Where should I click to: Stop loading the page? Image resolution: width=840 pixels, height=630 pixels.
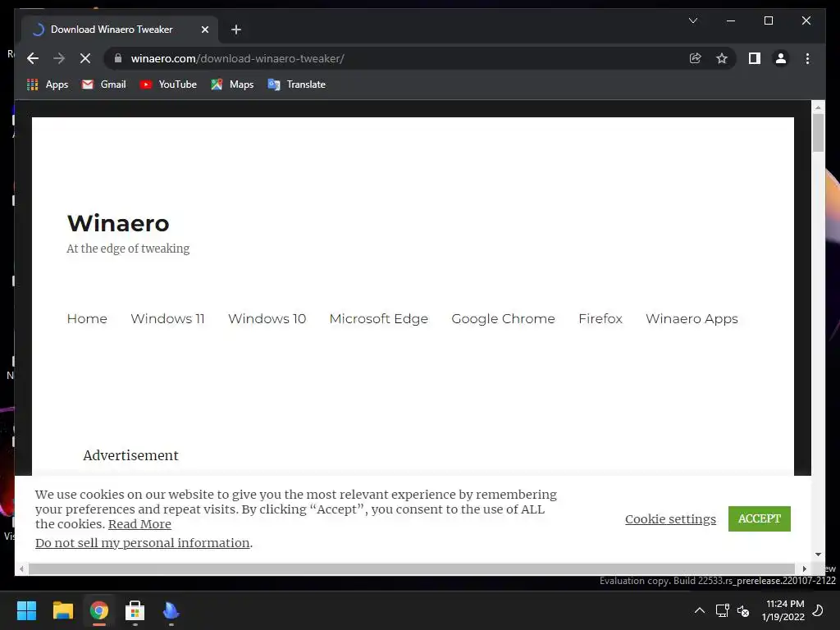85,58
